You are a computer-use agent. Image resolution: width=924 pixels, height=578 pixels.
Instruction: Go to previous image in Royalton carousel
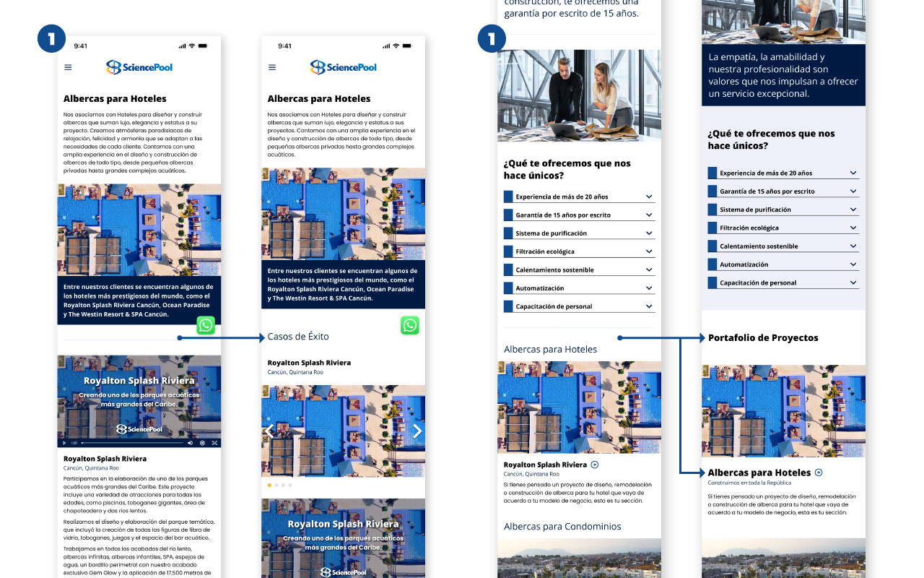tap(269, 431)
